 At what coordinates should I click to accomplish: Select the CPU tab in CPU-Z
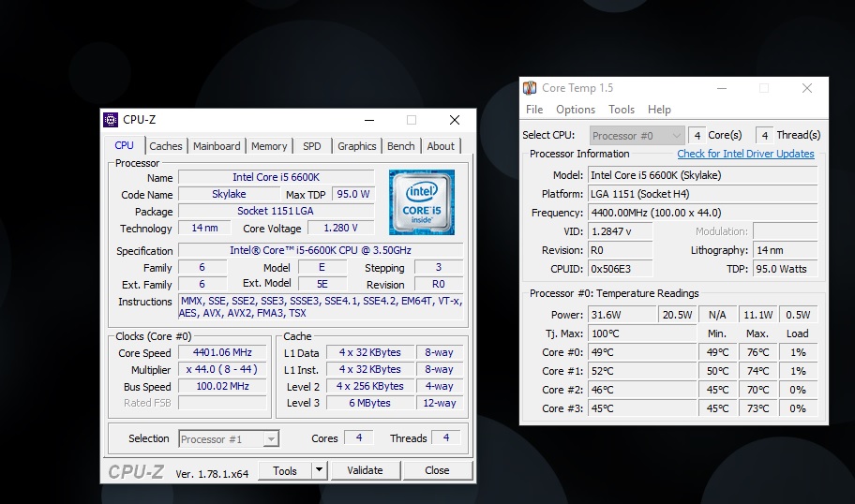(124, 145)
